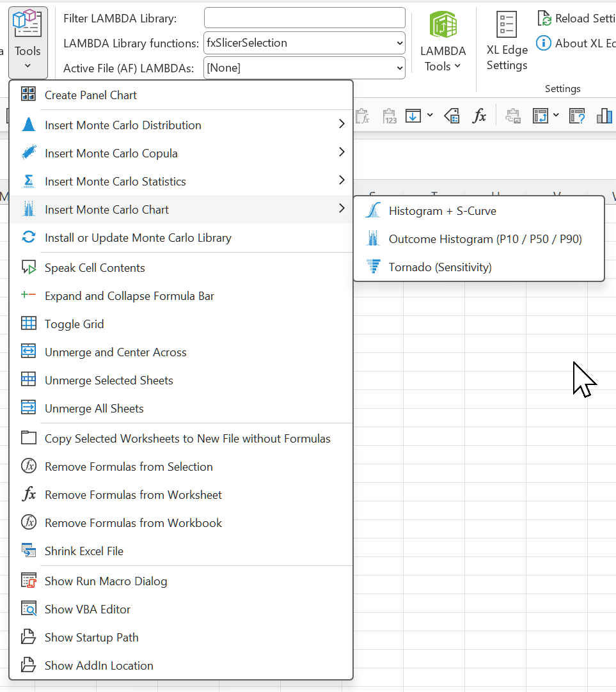Click the Expand and Collapse Formula Bar icon

click(x=29, y=295)
